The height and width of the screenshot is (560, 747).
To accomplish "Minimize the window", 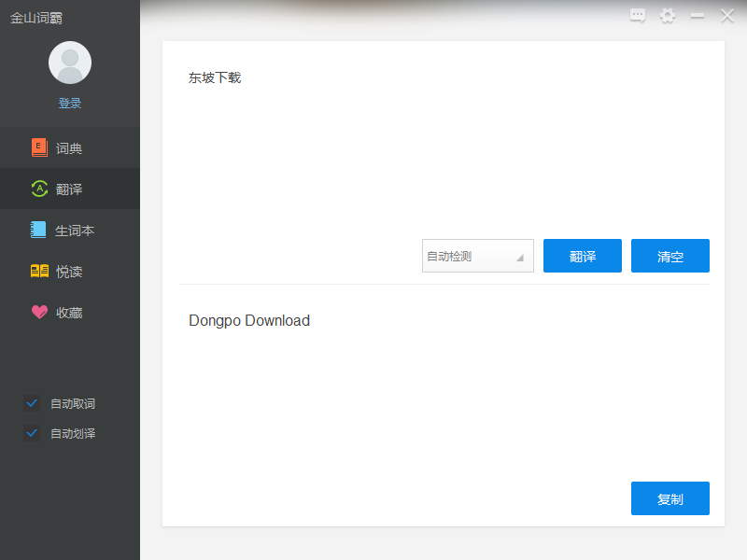I will click(x=698, y=16).
